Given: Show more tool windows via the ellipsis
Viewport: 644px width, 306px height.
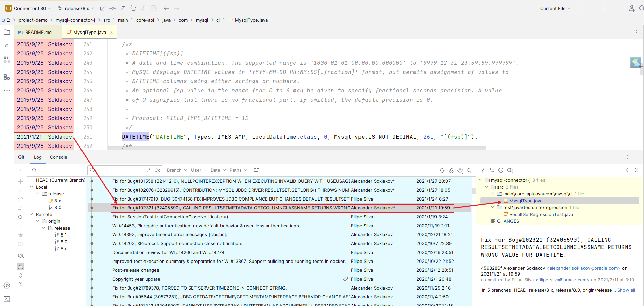Looking at the screenshot, I should (x=7, y=91).
